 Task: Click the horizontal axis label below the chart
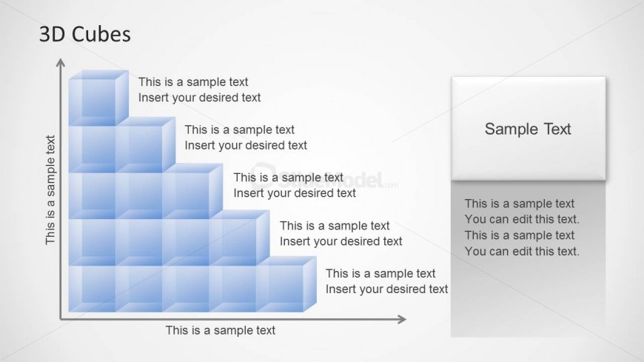(x=220, y=330)
